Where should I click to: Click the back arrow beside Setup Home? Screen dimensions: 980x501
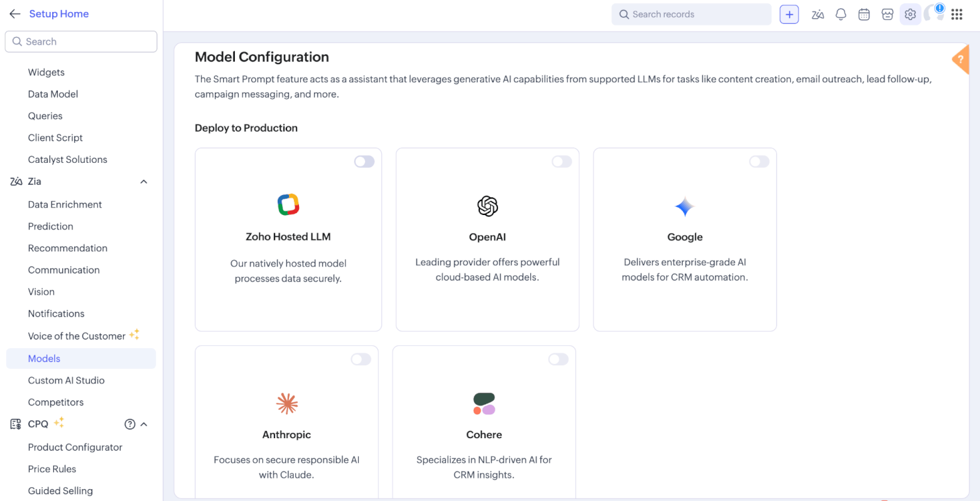pyautogui.click(x=15, y=14)
